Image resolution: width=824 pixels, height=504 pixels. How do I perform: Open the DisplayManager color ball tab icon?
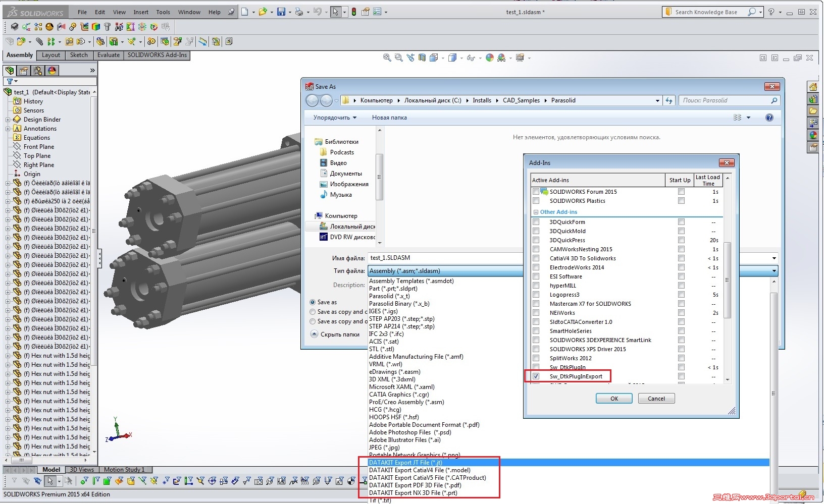point(52,71)
